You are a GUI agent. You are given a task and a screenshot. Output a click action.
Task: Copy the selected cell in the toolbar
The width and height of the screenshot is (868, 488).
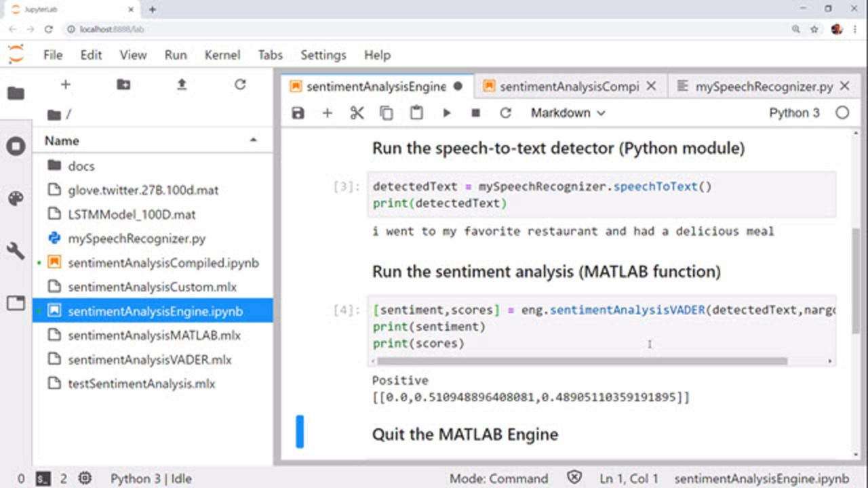387,113
